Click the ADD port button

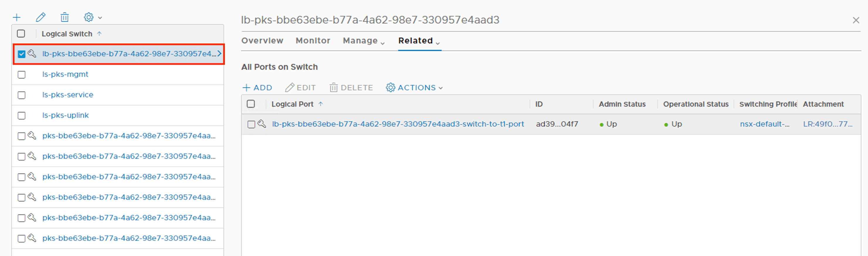(x=257, y=88)
